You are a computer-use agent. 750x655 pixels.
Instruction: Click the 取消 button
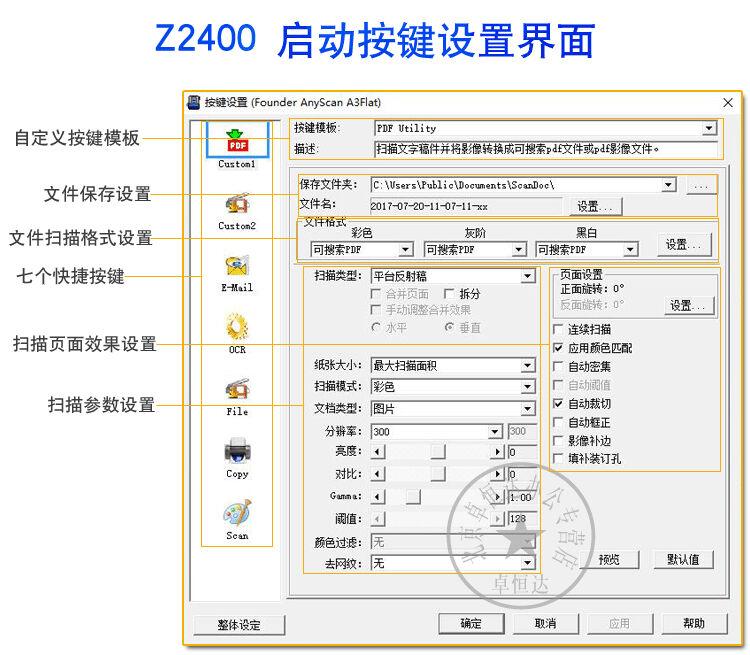click(545, 623)
